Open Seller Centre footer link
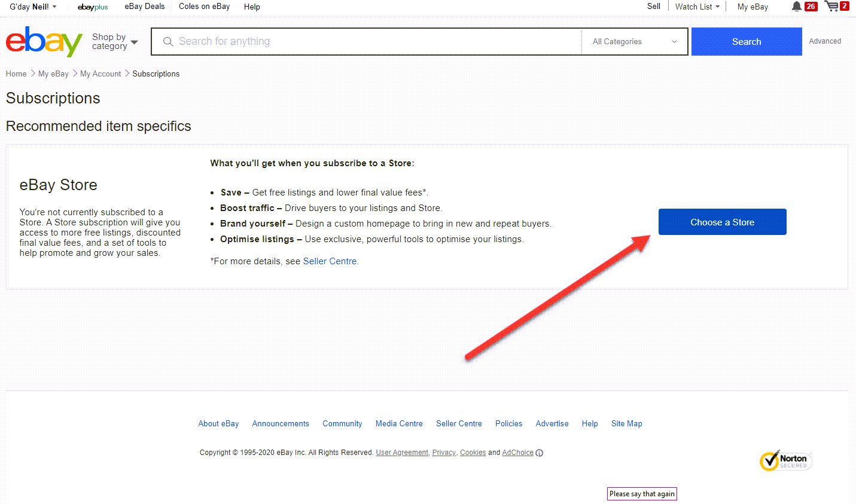856x504 pixels. (x=459, y=423)
